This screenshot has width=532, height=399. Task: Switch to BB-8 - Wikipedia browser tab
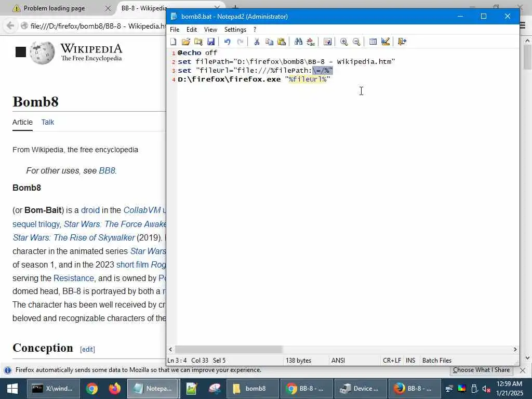[x=144, y=8]
